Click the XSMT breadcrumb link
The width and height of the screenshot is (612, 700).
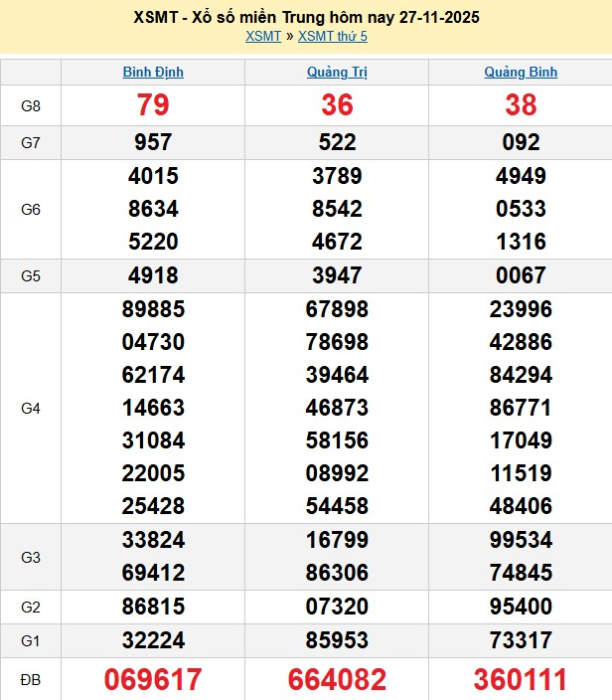262,37
